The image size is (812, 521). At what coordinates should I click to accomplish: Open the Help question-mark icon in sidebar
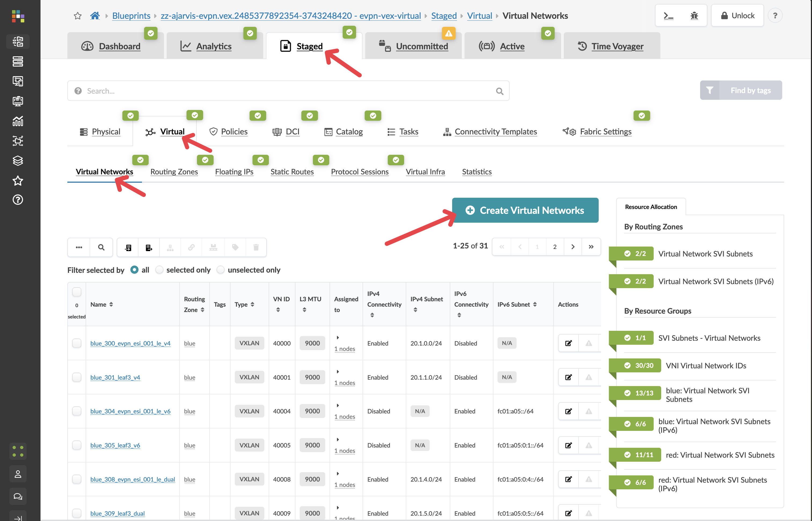[18, 200]
